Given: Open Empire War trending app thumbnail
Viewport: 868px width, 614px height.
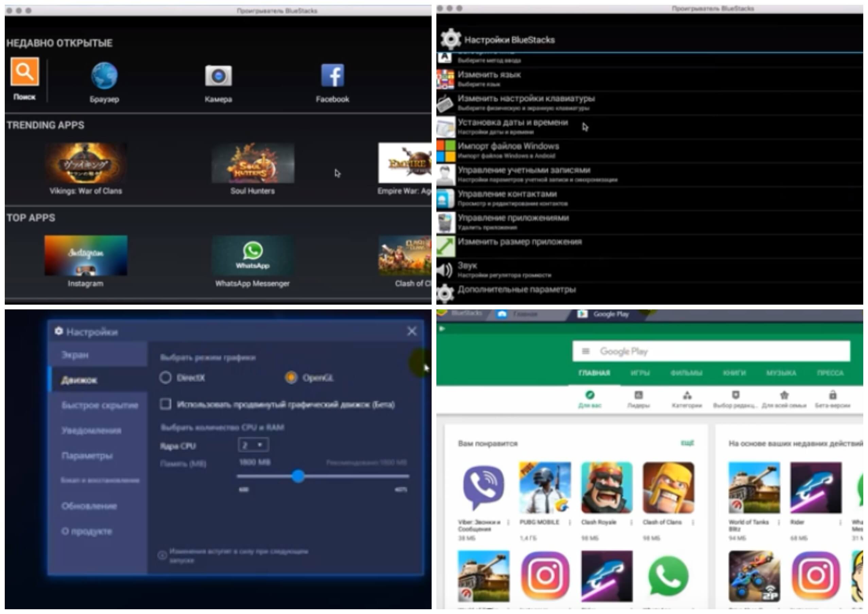Looking at the screenshot, I should [x=405, y=163].
